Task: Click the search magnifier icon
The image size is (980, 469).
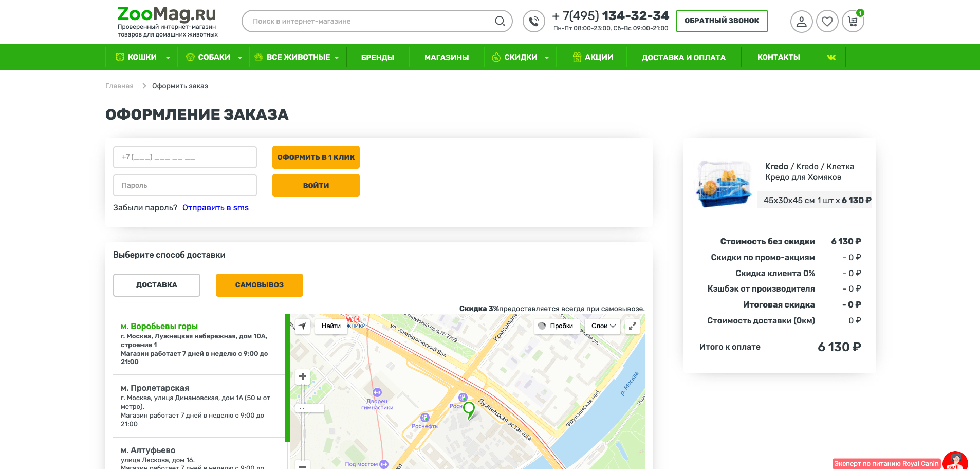Action: (x=500, y=21)
